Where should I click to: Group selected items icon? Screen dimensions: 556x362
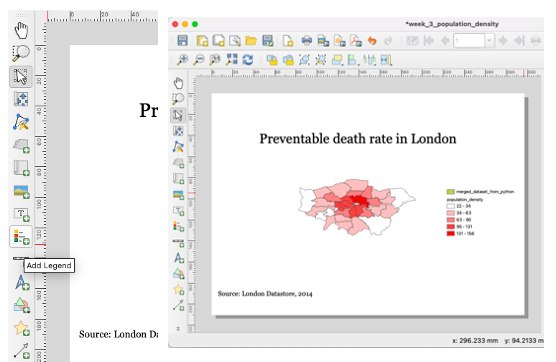(x=304, y=60)
